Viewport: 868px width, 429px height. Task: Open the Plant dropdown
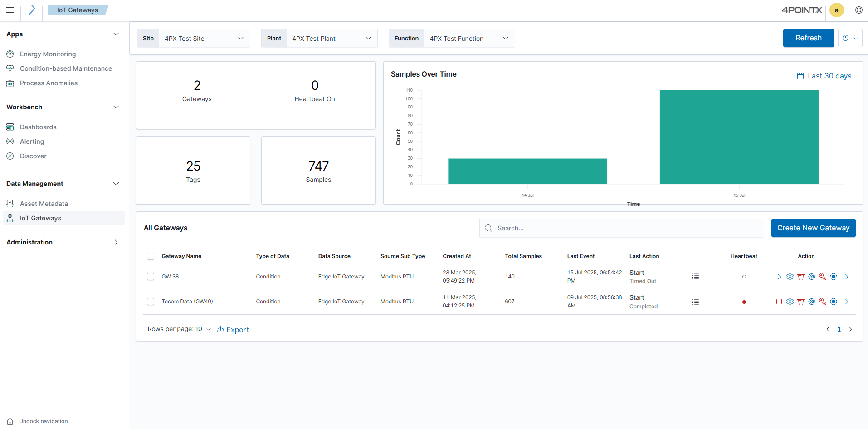[x=332, y=39]
